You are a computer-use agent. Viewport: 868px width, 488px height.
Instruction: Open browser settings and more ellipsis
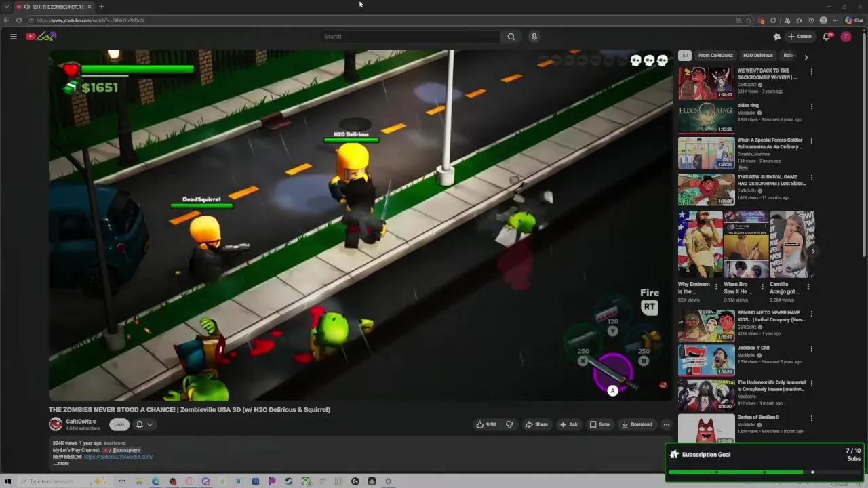835,20
